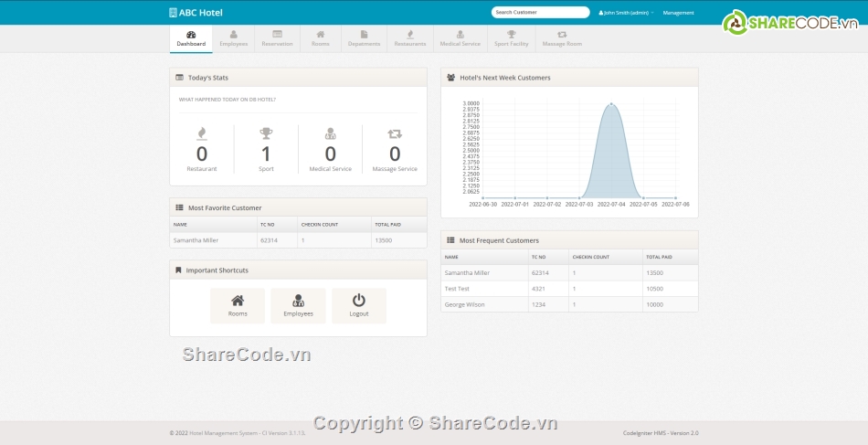Go to the Reservation tab

click(278, 38)
